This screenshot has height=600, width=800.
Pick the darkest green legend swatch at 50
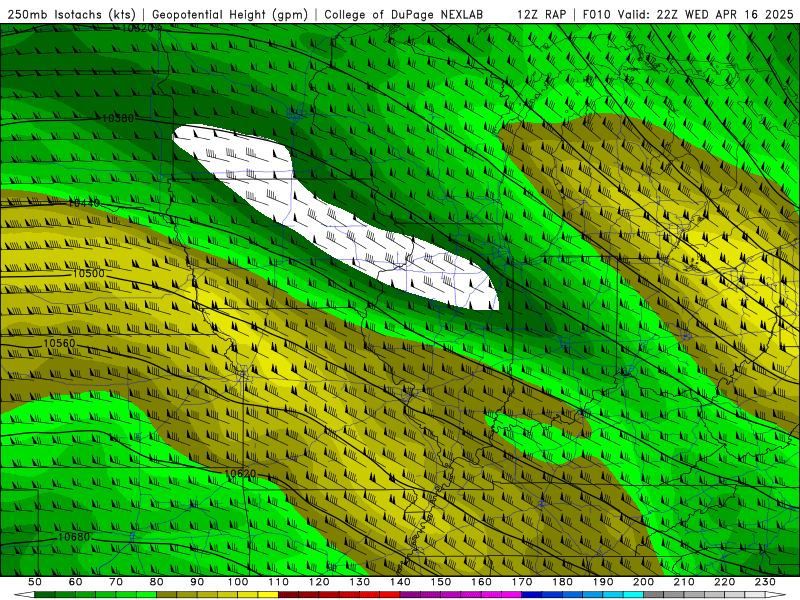[44, 595]
